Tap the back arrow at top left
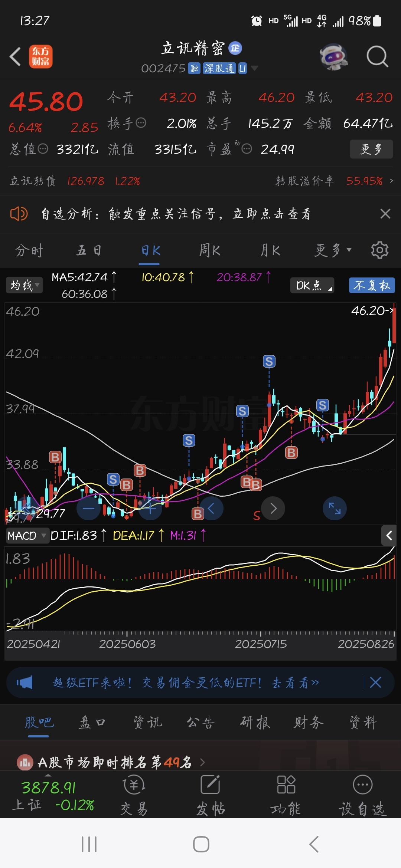Screen dimensions: 401x868 15,57
